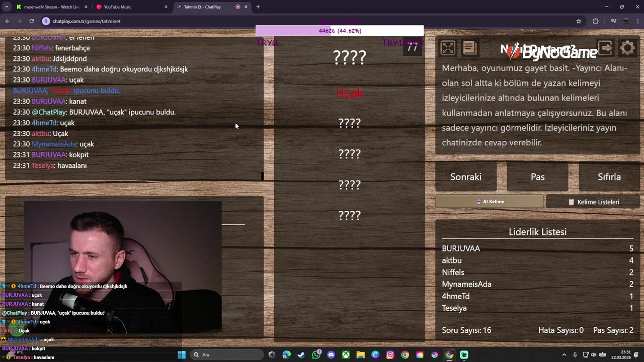Open Instagram from the taskbar
This screenshot has height=362, width=644.
click(390, 355)
